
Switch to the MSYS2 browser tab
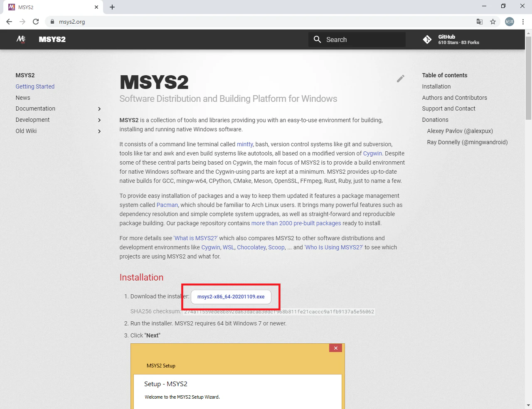pos(50,7)
